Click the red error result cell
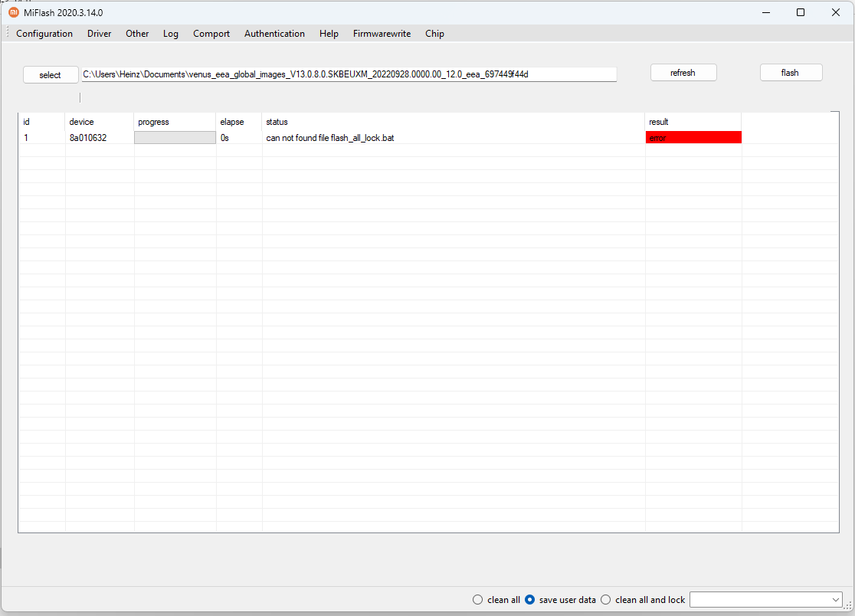Screen dimensions: 855x616 pos(693,138)
